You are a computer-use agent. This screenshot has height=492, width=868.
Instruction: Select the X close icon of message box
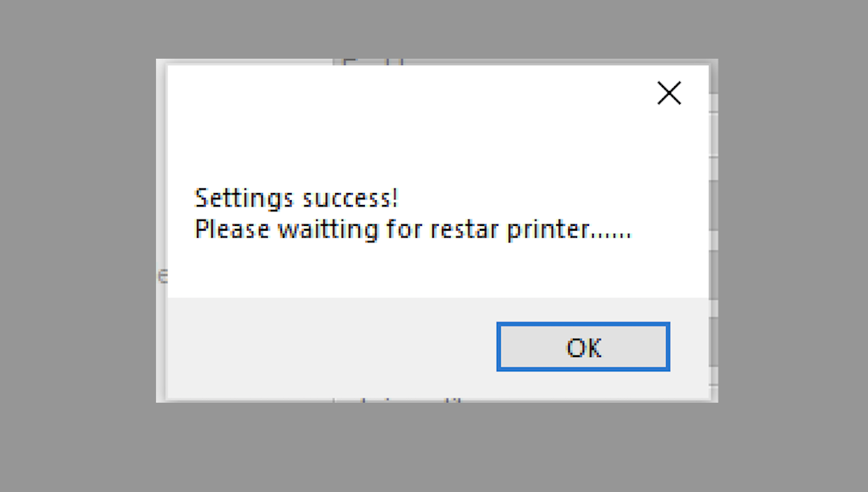[669, 93]
